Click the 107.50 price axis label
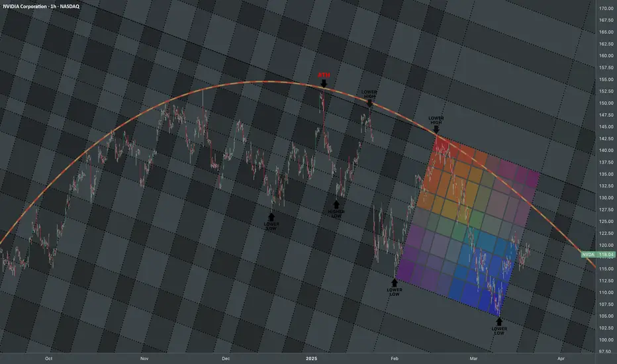The width and height of the screenshot is (617, 364). 606,304
